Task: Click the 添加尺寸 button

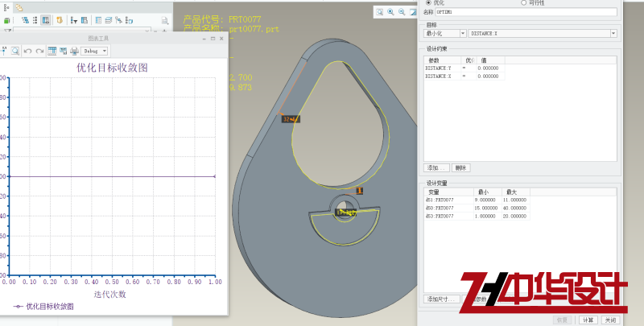Action: [x=442, y=299]
